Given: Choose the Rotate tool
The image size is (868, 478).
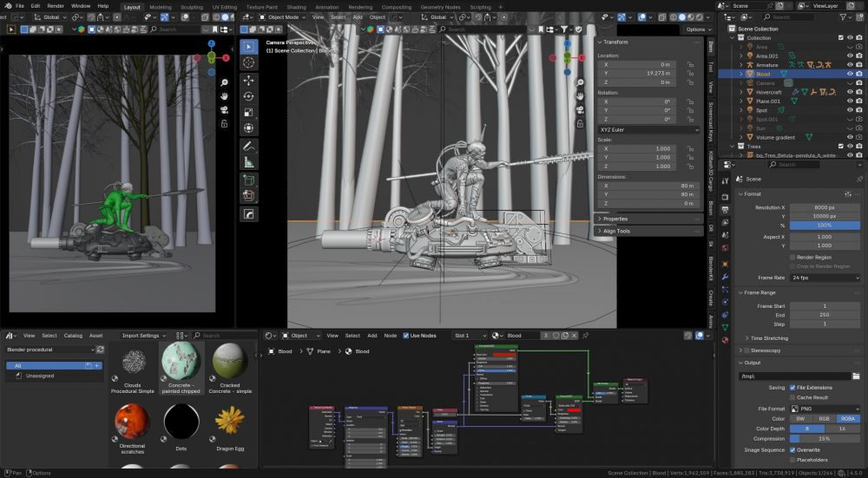Looking at the screenshot, I should [x=248, y=97].
